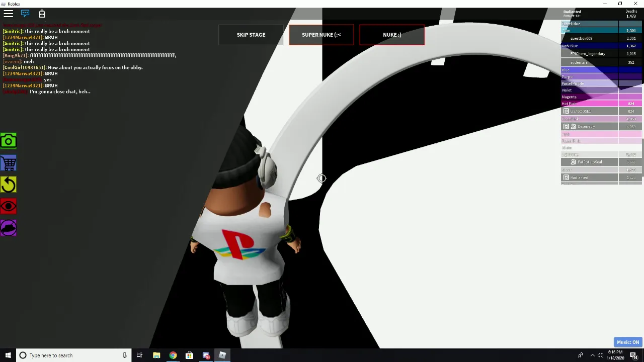Click the premium icon beside USAGOOSE1
The width and height of the screenshot is (644, 362).
566,111
